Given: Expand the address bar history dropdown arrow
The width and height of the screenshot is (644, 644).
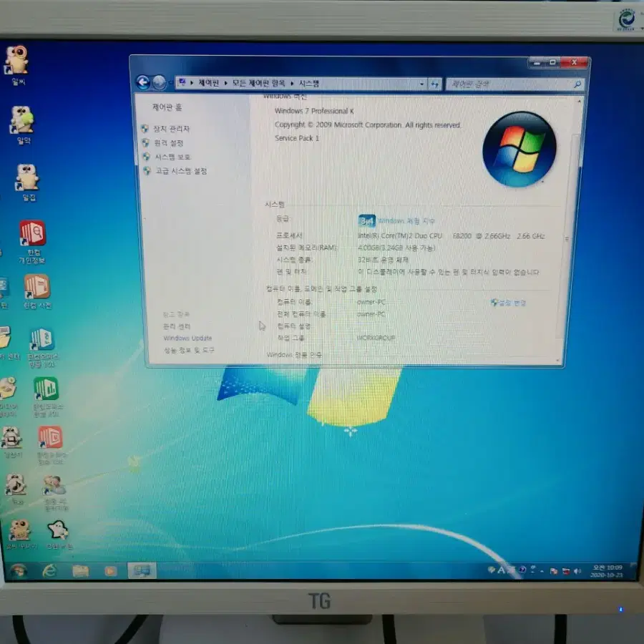Looking at the screenshot, I should click(421, 84).
